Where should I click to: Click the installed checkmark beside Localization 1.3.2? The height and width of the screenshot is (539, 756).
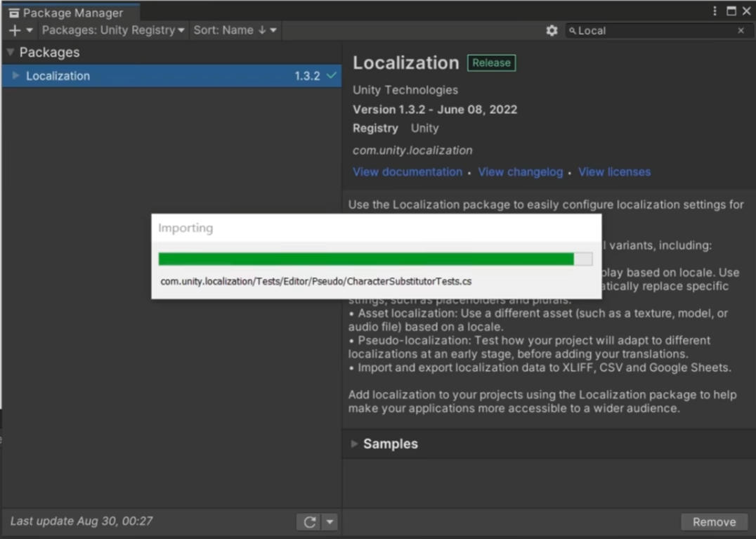pyautogui.click(x=331, y=75)
